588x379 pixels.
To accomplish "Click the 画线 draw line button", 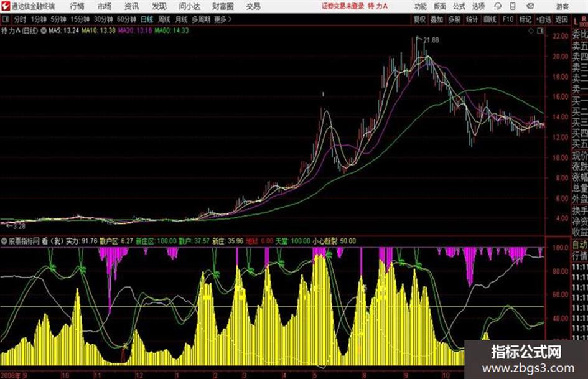I will coord(490,19).
